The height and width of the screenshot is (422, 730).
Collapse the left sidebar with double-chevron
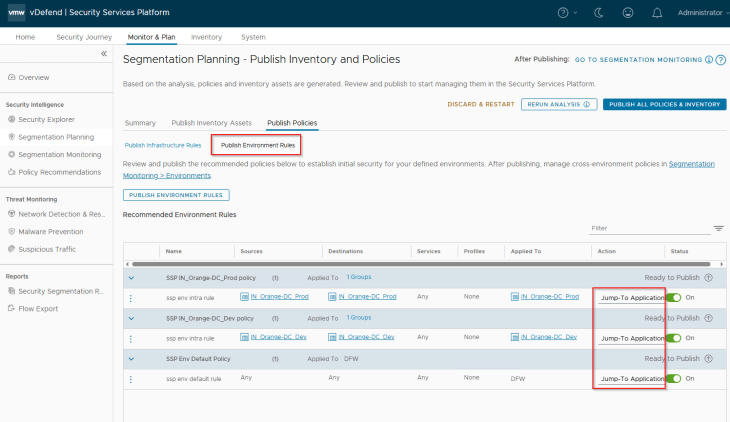tap(104, 53)
